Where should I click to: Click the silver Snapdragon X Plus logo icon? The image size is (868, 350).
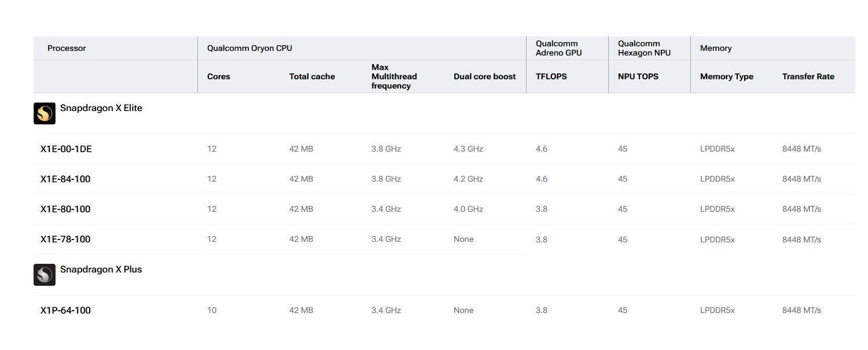click(45, 275)
